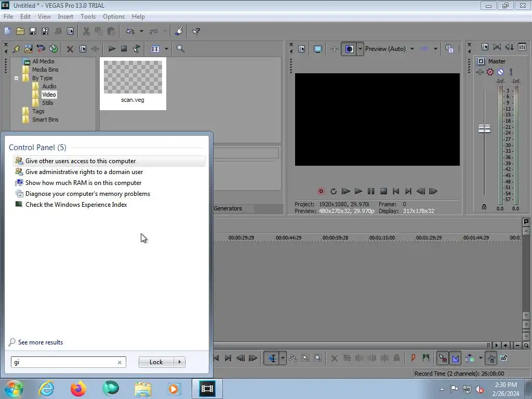Select the Smart Bins folder
This screenshot has height=399, width=532.
45,119
